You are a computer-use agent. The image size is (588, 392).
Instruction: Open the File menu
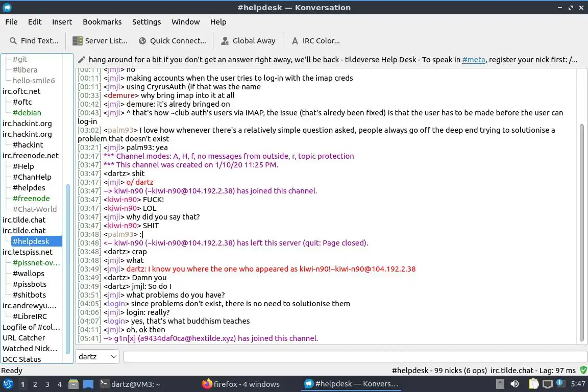click(x=11, y=22)
